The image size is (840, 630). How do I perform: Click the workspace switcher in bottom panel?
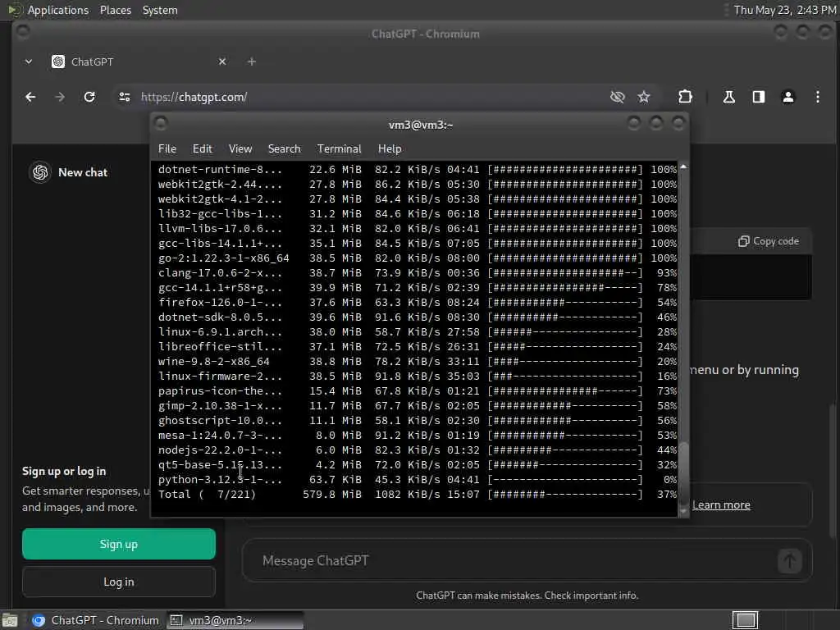pos(745,620)
